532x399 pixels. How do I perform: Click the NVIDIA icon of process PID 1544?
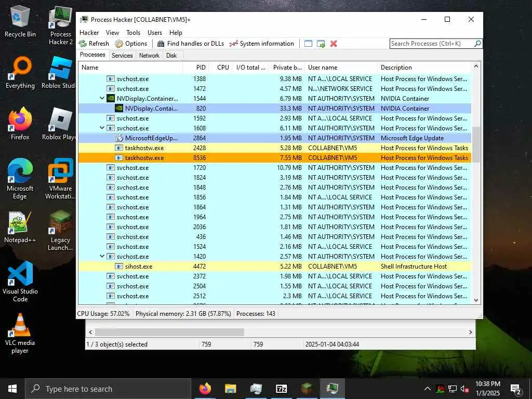(x=111, y=98)
